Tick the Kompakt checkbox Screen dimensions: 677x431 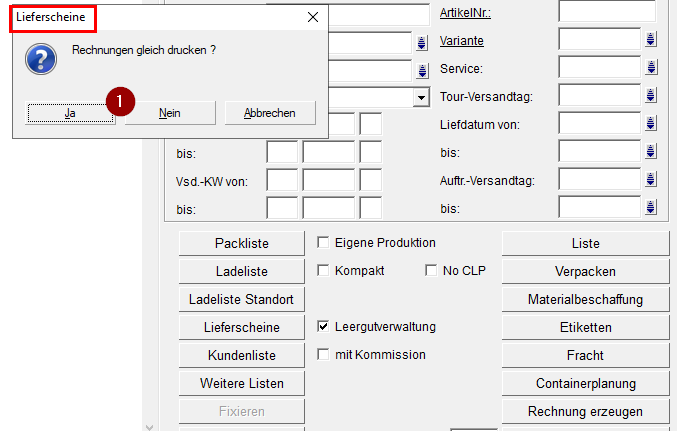[x=323, y=271]
